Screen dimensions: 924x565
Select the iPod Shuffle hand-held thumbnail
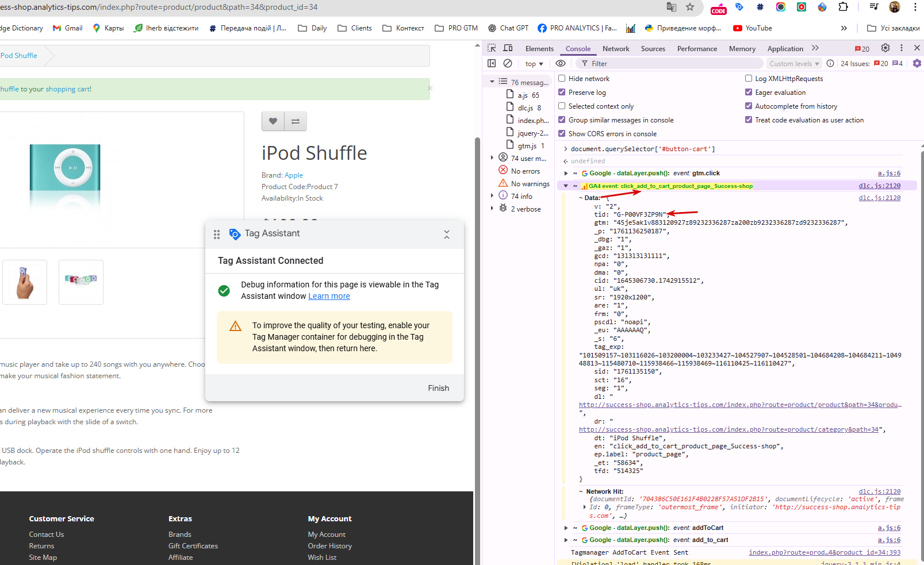click(x=25, y=282)
